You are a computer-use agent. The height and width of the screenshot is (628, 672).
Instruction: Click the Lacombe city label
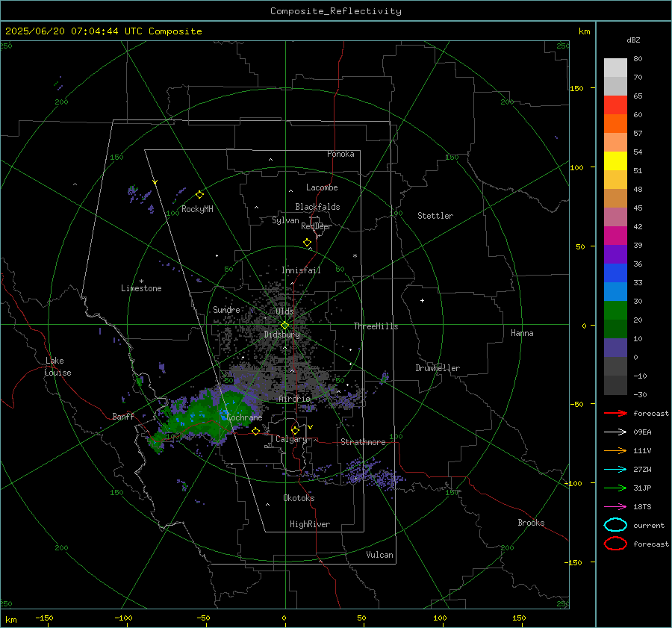(x=322, y=187)
